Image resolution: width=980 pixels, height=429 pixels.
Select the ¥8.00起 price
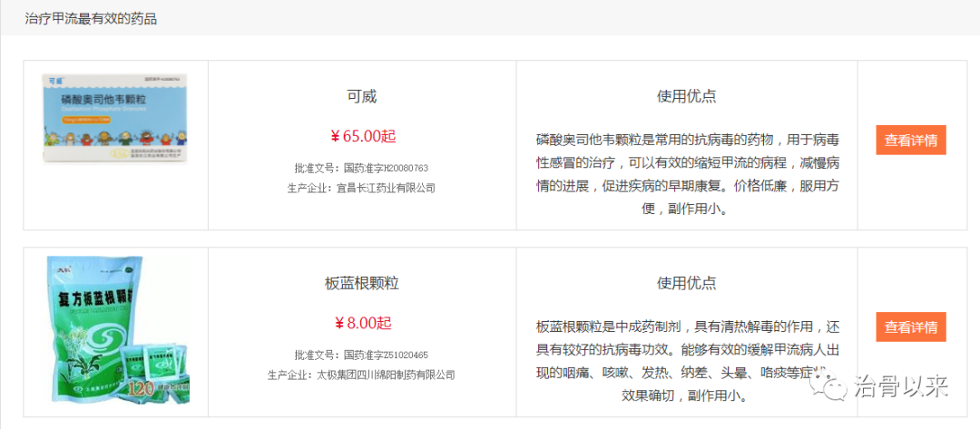(x=362, y=323)
